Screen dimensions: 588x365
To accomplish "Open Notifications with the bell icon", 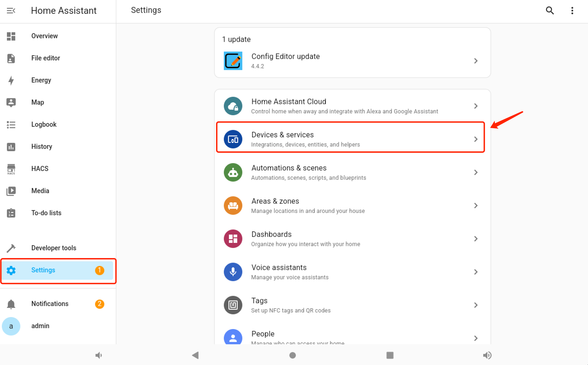I will (11, 304).
